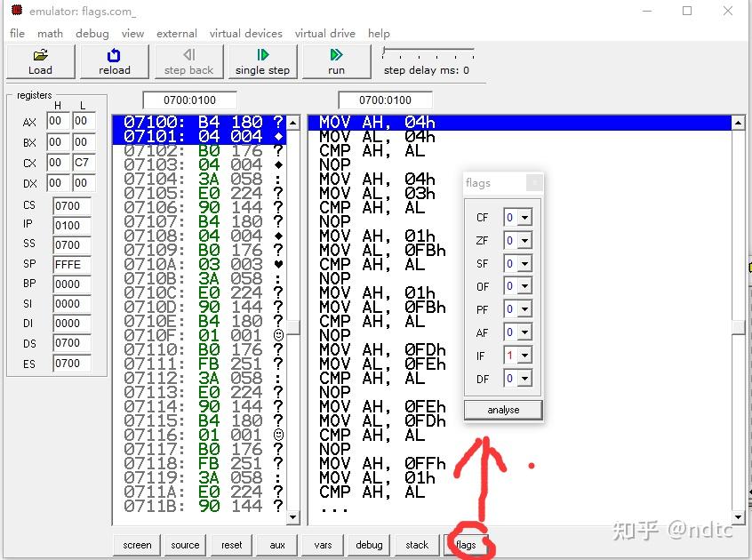Click the run icon to execute the program

335,61
